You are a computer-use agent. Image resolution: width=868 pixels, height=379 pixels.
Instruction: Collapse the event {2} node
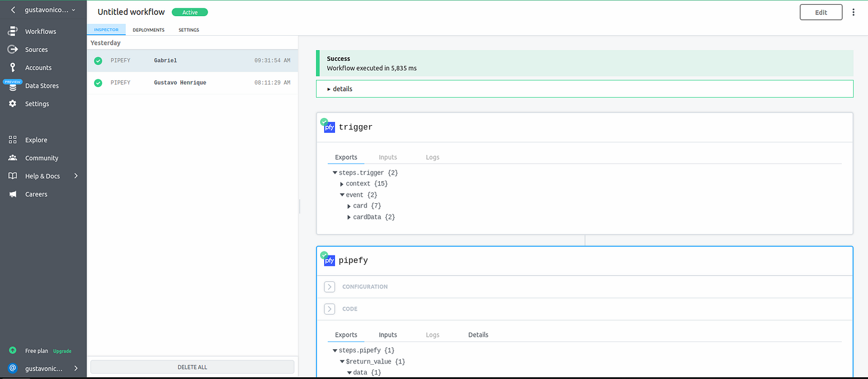pos(342,195)
